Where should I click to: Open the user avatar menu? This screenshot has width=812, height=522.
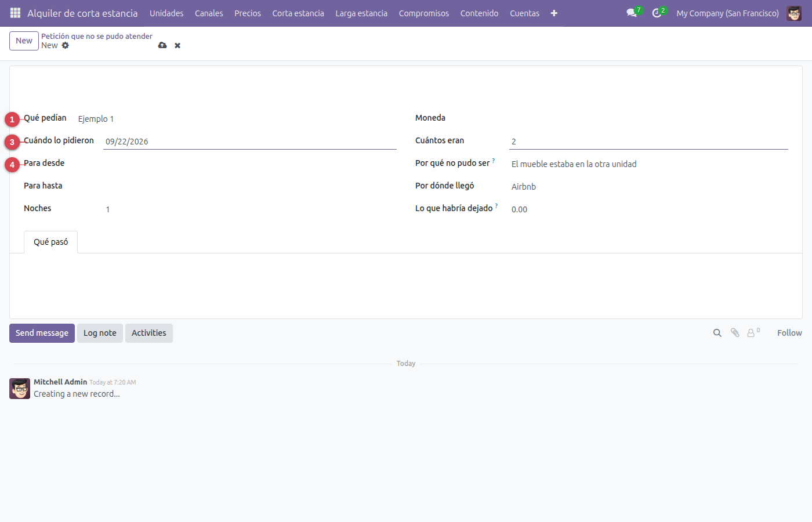794,13
